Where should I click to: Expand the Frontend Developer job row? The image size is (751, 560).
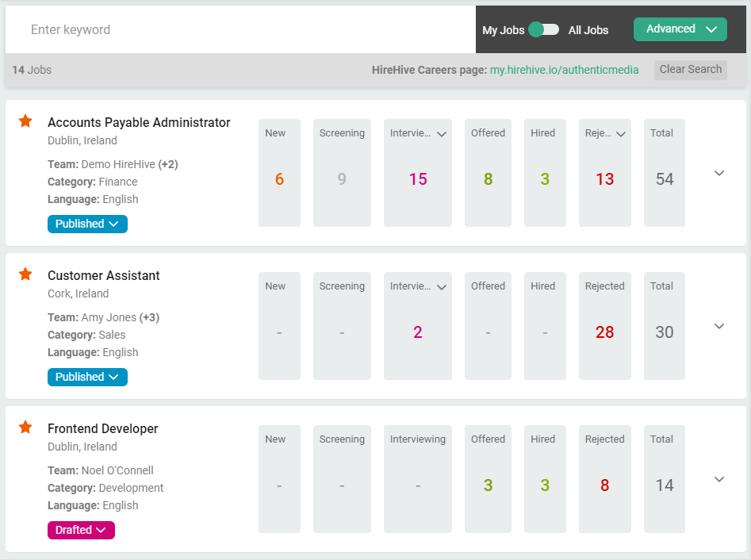point(719,479)
